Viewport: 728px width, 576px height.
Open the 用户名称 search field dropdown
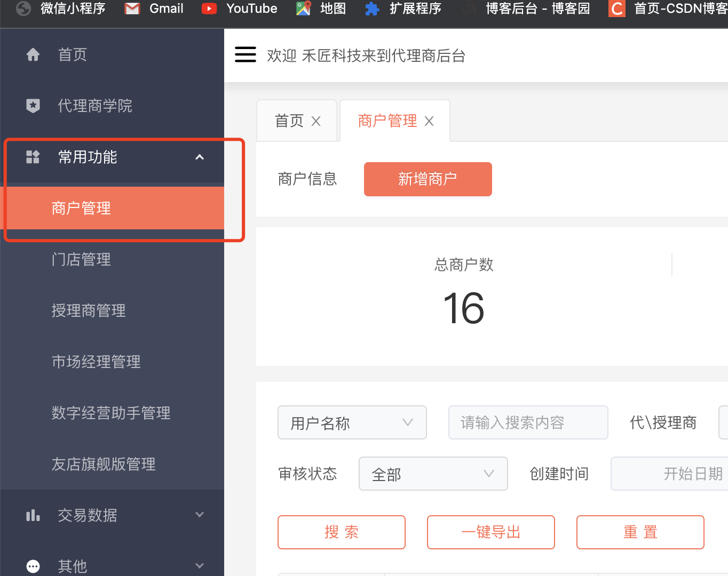pos(352,422)
